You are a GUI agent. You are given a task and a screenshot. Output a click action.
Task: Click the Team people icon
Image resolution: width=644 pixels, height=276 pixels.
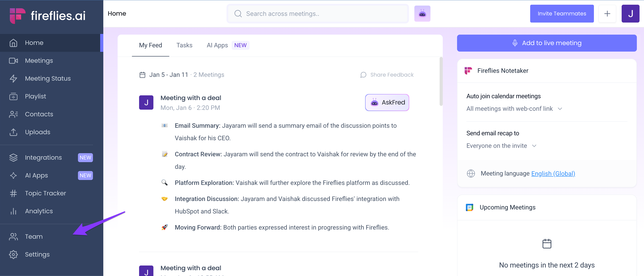(13, 236)
